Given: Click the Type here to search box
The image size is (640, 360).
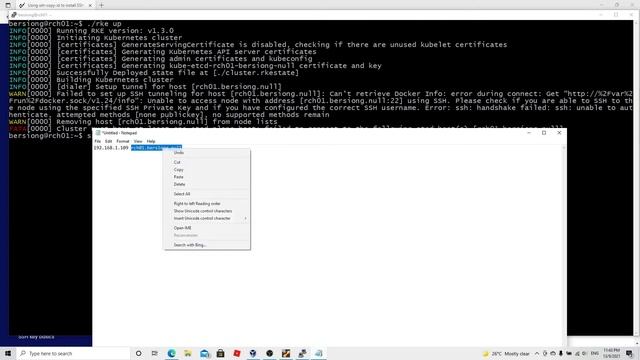Looking at the screenshot, I should point(73,353).
